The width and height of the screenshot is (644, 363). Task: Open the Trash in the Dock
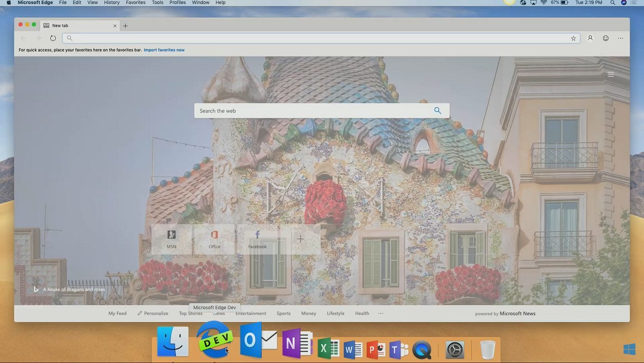tap(488, 350)
